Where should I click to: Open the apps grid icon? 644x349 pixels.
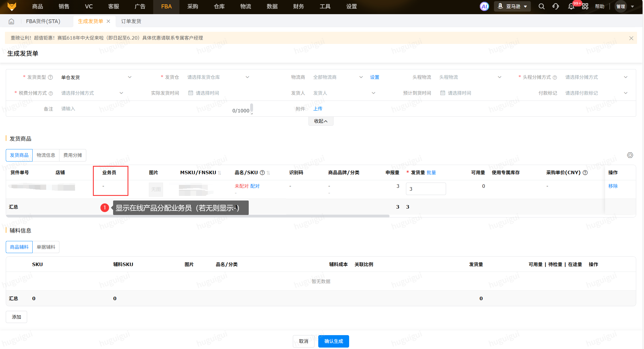tap(585, 6)
